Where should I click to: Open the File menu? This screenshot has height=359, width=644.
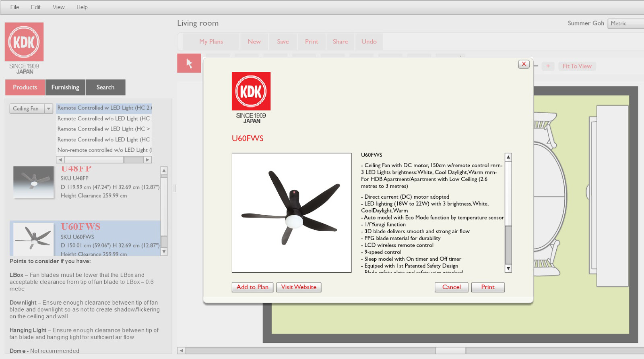point(14,7)
